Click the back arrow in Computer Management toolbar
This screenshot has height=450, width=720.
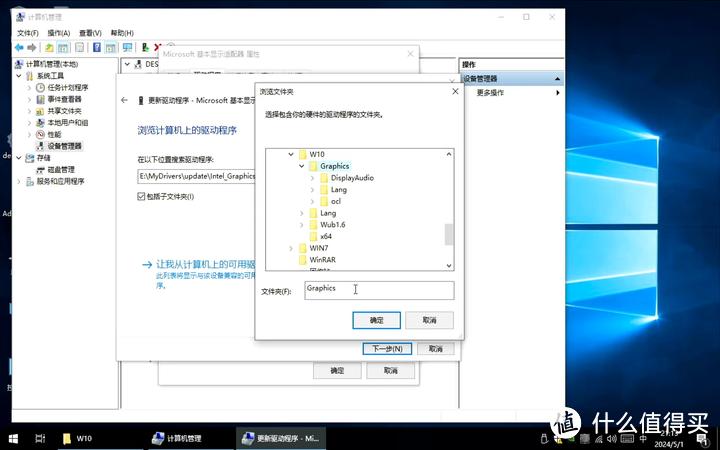coord(19,47)
